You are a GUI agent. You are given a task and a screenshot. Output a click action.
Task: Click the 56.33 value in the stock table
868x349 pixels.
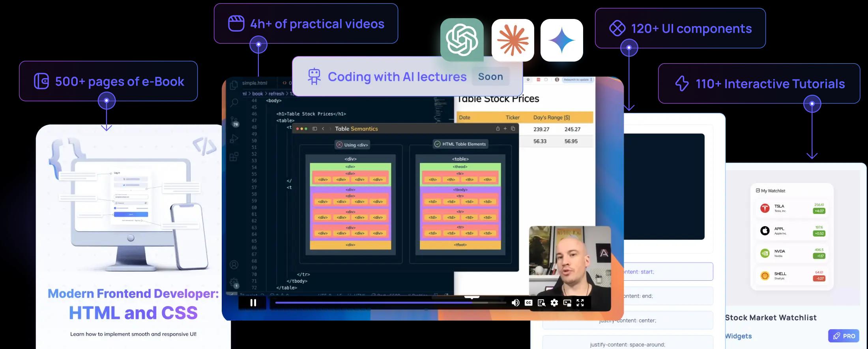[540, 141]
